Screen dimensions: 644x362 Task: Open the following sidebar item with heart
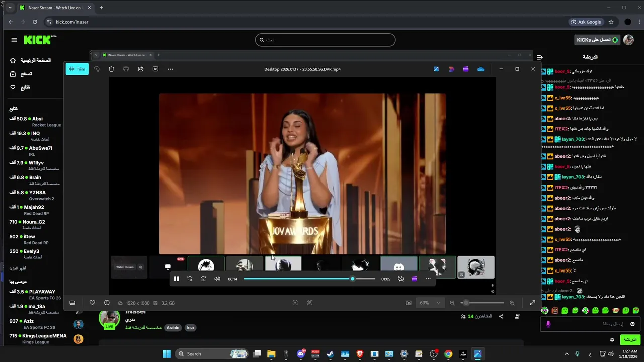[20, 87]
